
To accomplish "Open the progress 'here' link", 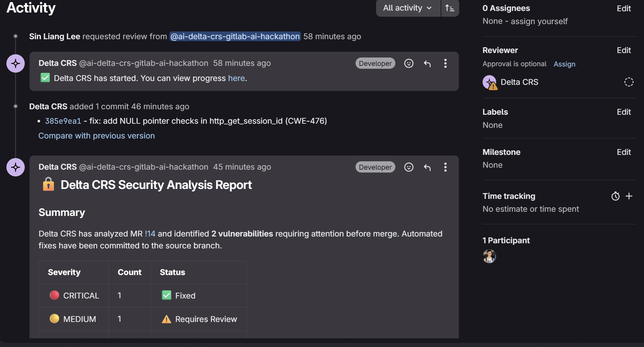I will point(236,78).
